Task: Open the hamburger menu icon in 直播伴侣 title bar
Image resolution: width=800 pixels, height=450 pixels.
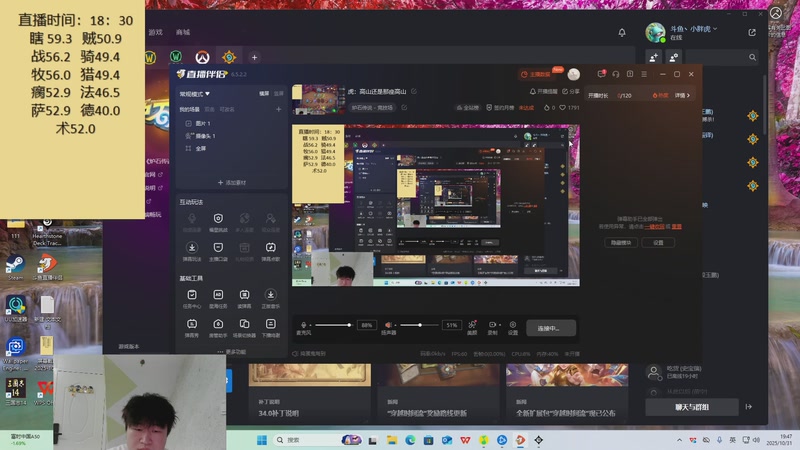Action: [x=644, y=74]
